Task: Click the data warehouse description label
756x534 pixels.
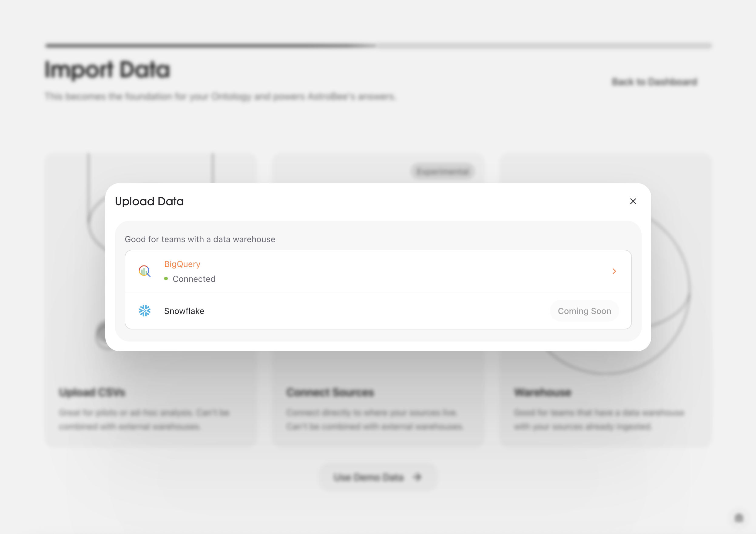Action: click(200, 239)
